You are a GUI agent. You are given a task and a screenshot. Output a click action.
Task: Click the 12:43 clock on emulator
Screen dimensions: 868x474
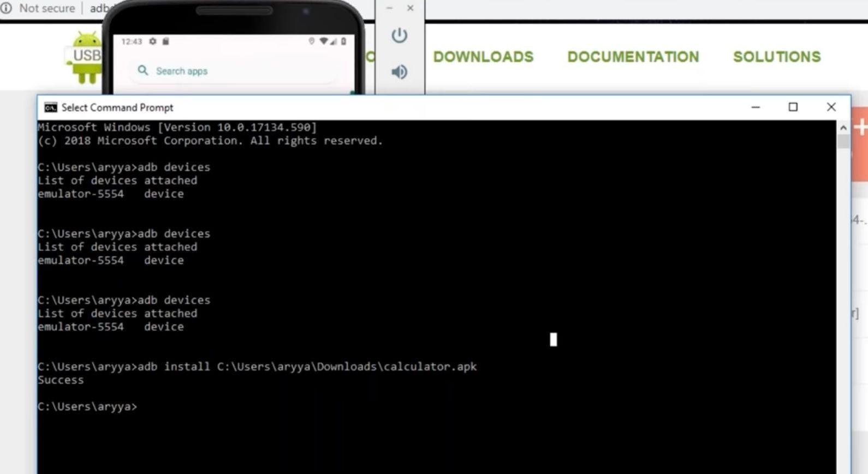(x=132, y=41)
